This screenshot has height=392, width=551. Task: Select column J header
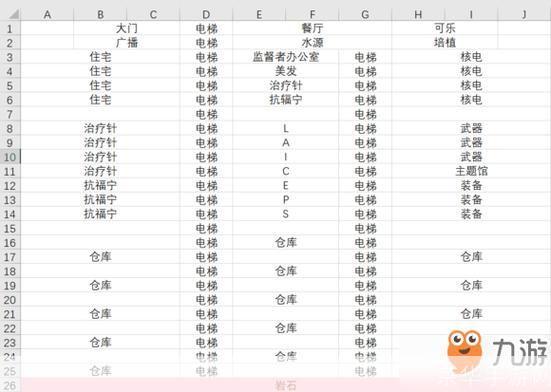[x=524, y=14]
